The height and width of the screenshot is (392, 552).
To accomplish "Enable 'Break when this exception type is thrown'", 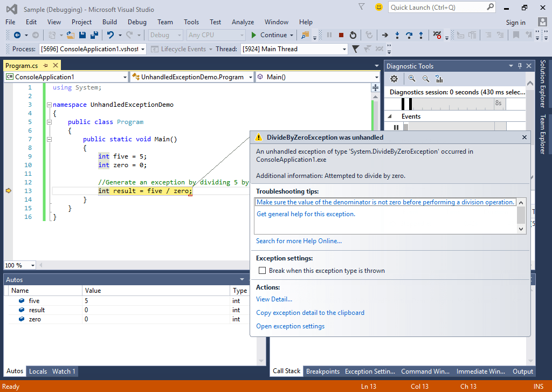I will [x=263, y=270].
